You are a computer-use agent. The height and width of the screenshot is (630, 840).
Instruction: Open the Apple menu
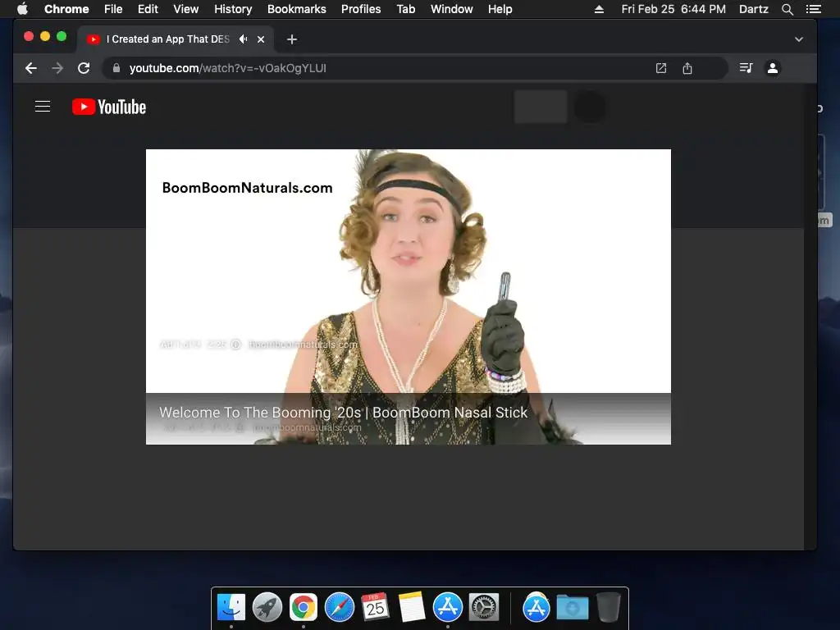point(22,9)
